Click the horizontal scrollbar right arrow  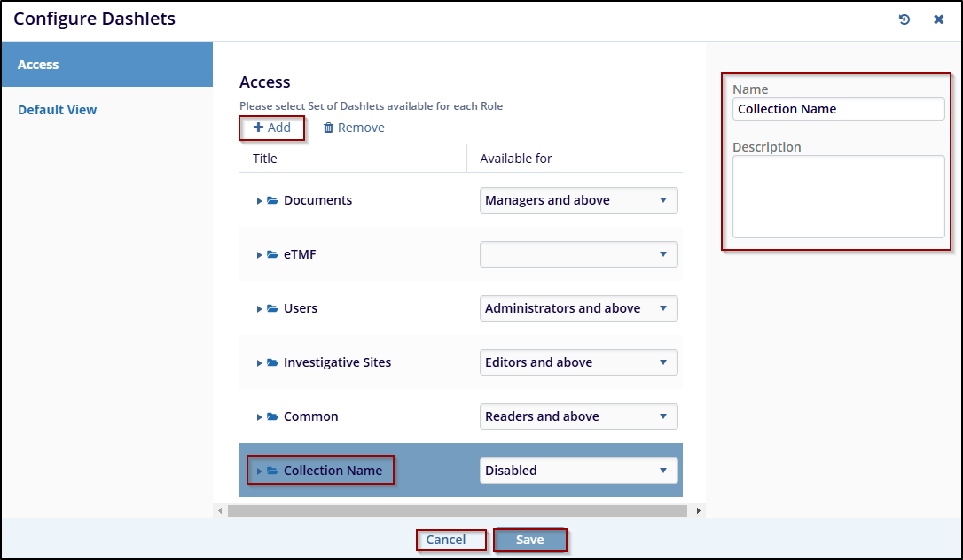pos(699,510)
